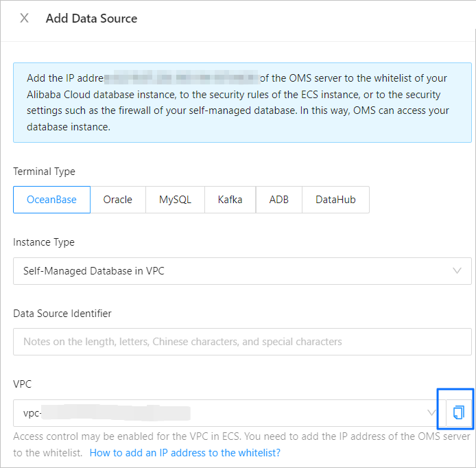The height and width of the screenshot is (468, 476).
Task: Focus the Data Source Identifier input field
Action: (242, 341)
